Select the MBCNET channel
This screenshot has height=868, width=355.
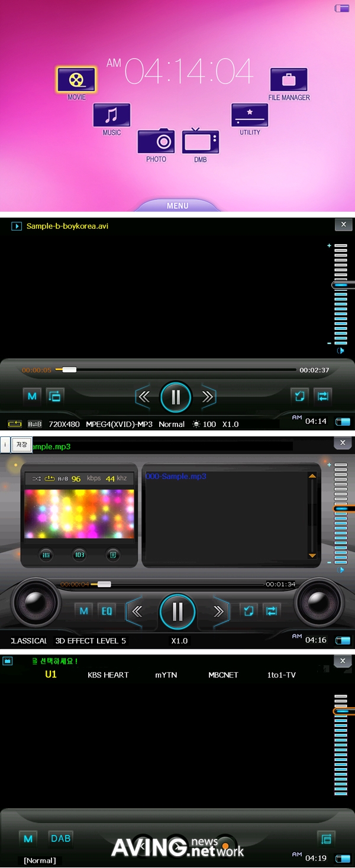(223, 675)
